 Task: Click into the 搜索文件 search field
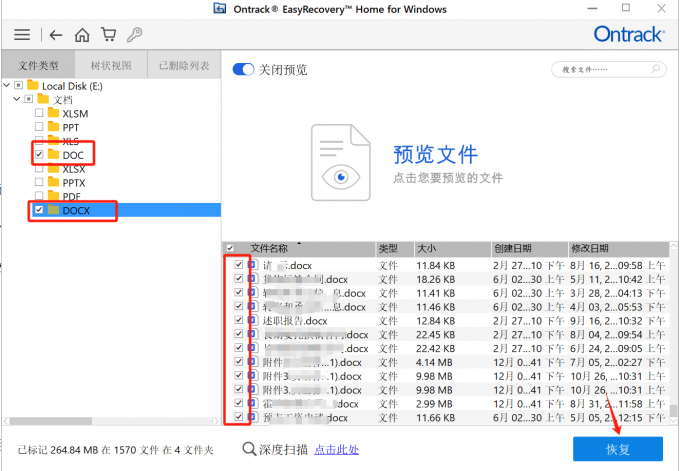coord(608,69)
